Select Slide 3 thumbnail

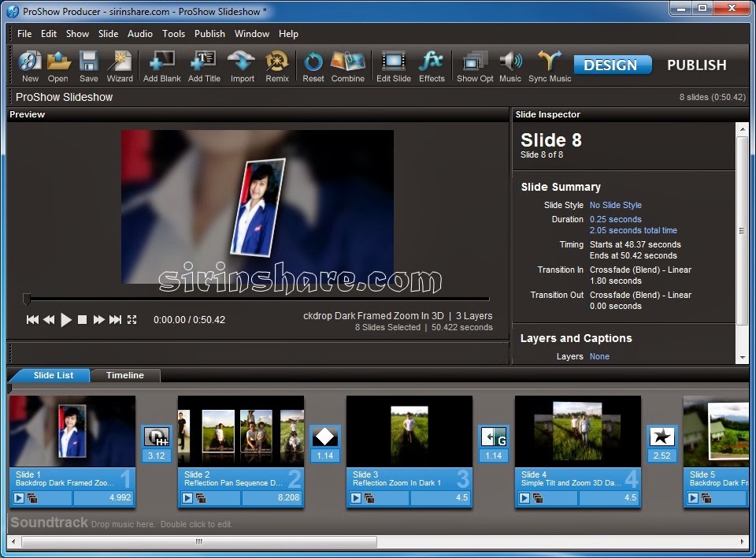tap(409, 431)
